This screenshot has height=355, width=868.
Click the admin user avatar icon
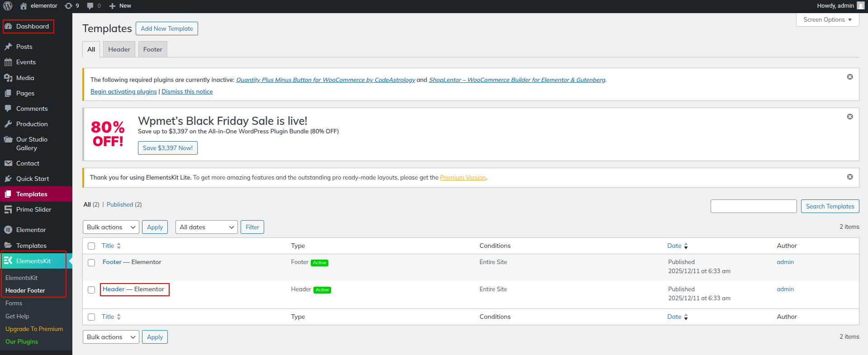pos(860,6)
